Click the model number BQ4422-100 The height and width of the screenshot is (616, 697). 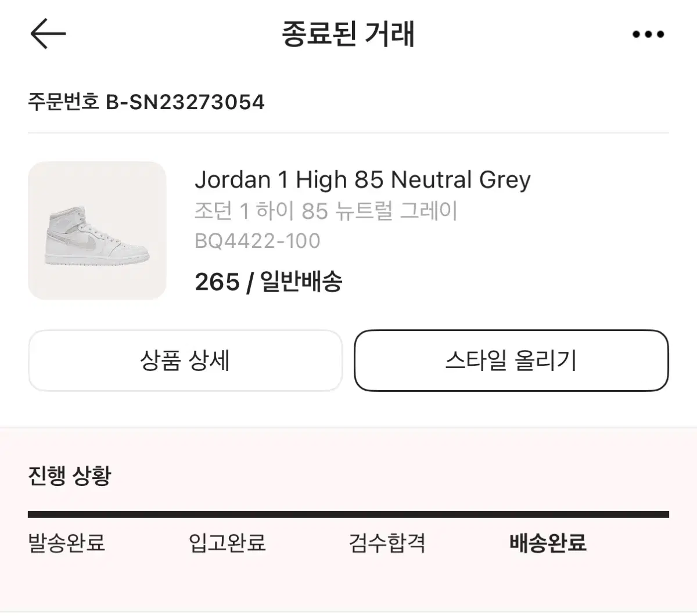coord(257,240)
